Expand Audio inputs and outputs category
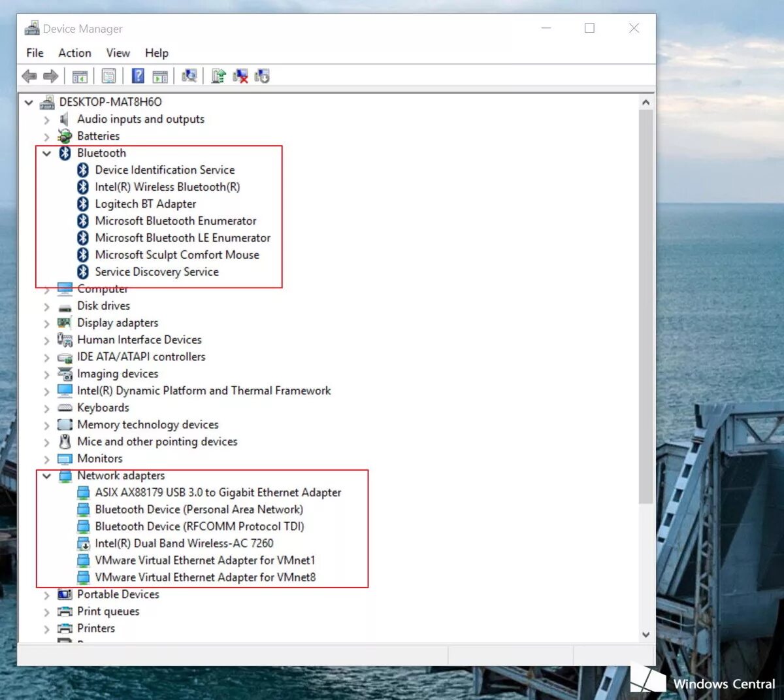Screen dimensions: 784x700 (x=46, y=120)
